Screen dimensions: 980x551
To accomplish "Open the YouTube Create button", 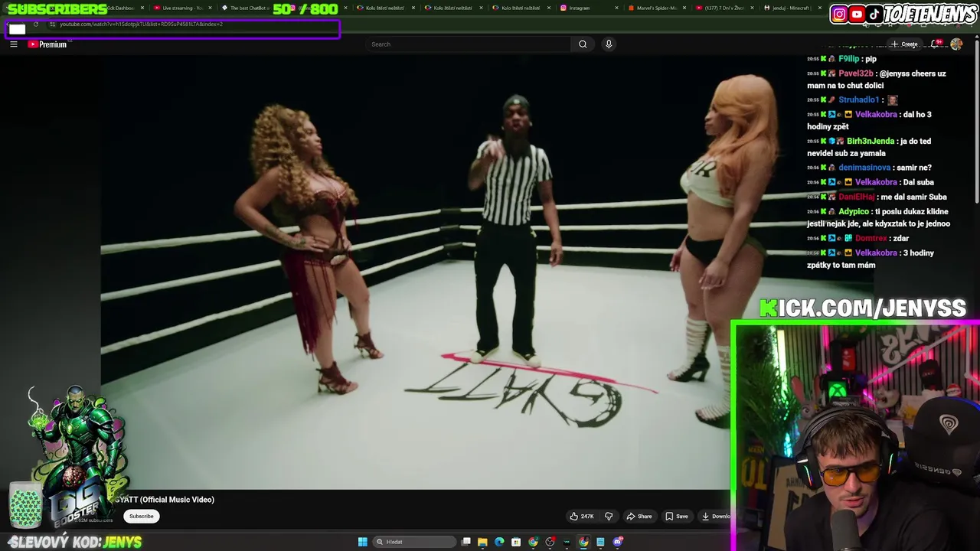I will click(904, 44).
